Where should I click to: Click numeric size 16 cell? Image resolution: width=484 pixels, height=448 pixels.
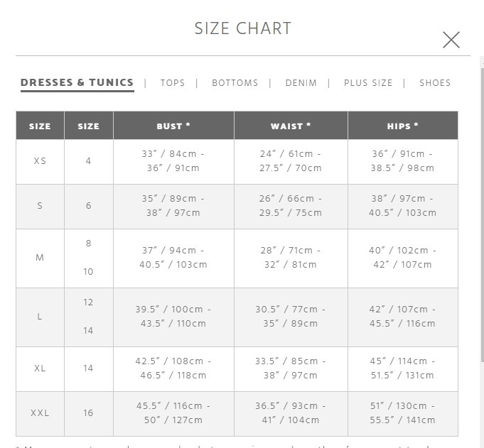coord(89,413)
